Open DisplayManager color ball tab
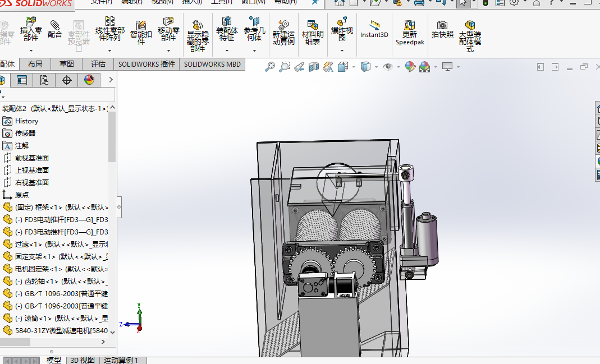 [x=89, y=80]
